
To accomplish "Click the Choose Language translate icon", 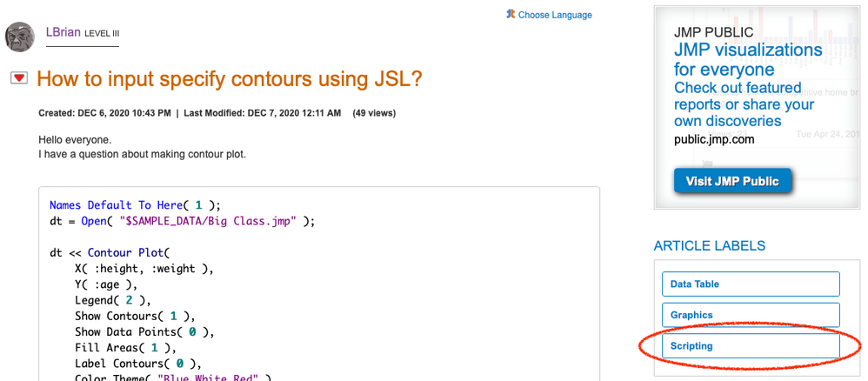I will pos(511,15).
